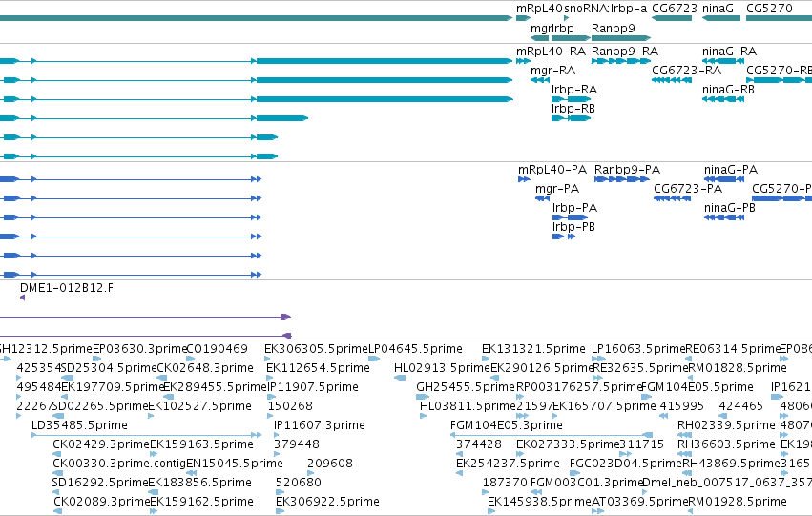
Task: Select the CG6723 gene feature
Action: click(x=672, y=18)
